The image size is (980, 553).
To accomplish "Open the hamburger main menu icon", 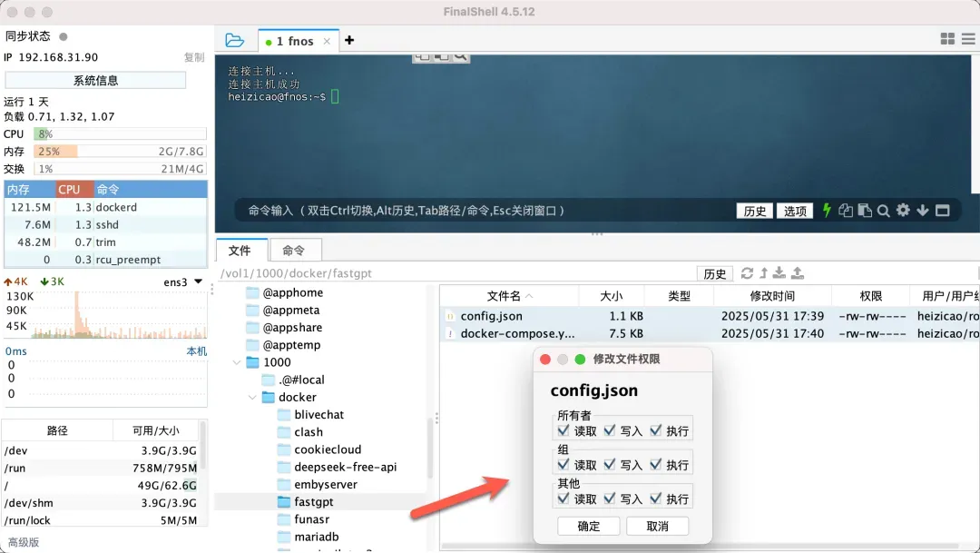I will tap(968, 39).
